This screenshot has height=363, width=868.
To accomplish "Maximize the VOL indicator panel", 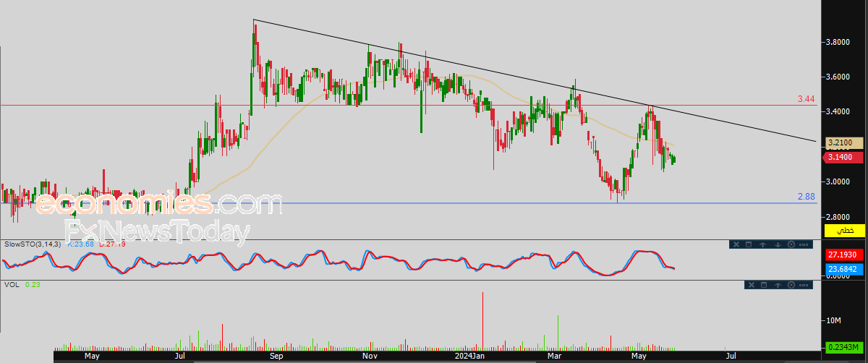I will 764,285.
